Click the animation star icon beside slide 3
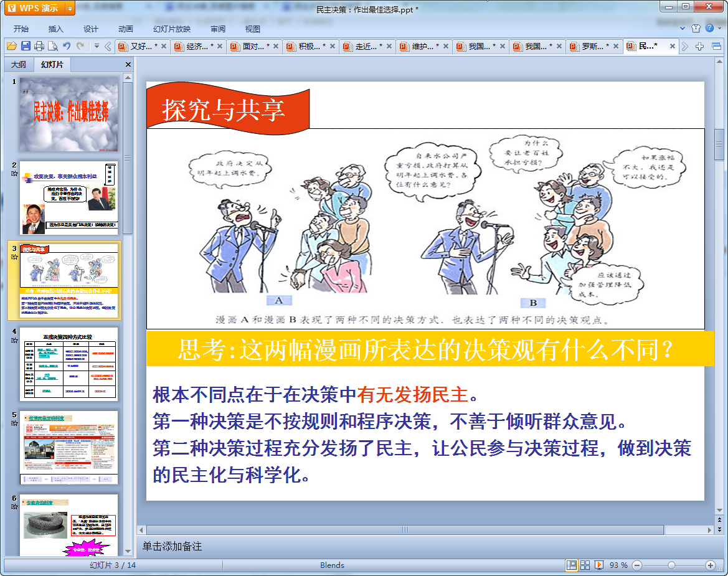Screen dimensions: 728x576 14,257
